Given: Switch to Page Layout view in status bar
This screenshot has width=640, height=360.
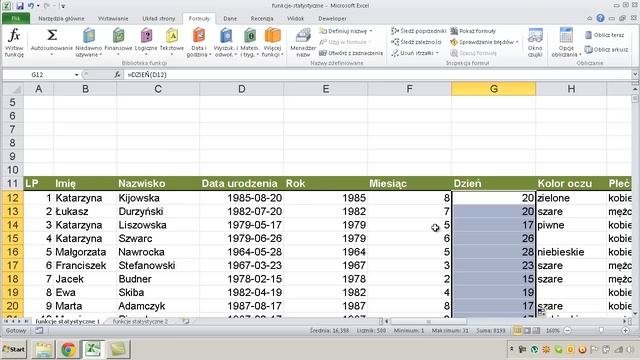Looking at the screenshot, I should (x=527, y=330).
